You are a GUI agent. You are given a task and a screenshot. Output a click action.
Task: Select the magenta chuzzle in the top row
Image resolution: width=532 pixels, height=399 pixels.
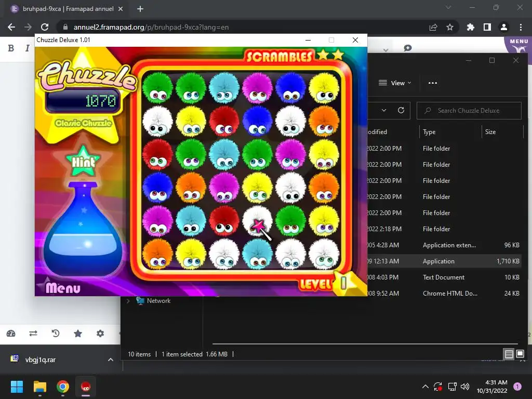point(257,88)
